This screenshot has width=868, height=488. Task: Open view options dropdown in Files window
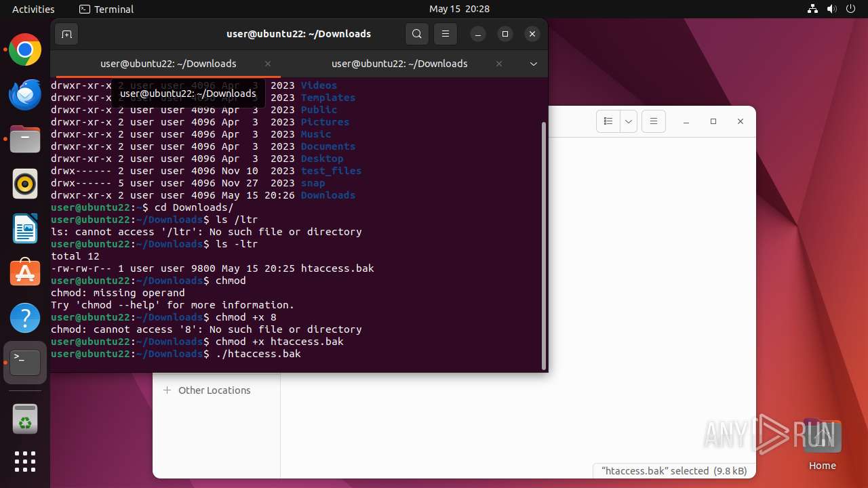[629, 121]
